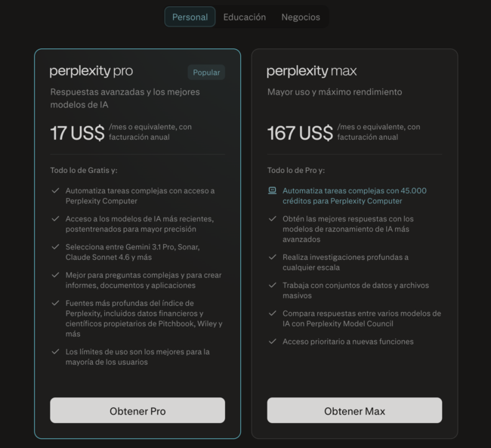Click checkmark icon beside Perplexity Computer access
The width and height of the screenshot is (491, 448).
tap(55, 191)
